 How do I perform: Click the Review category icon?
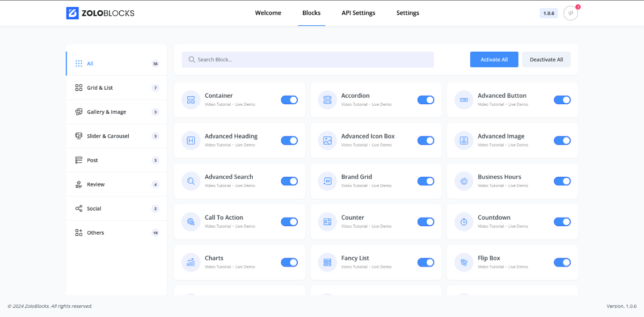78,184
